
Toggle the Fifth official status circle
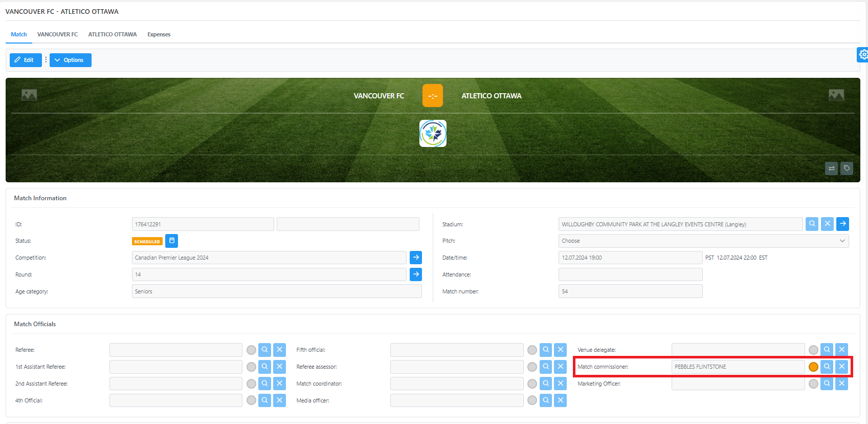tap(532, 350)
